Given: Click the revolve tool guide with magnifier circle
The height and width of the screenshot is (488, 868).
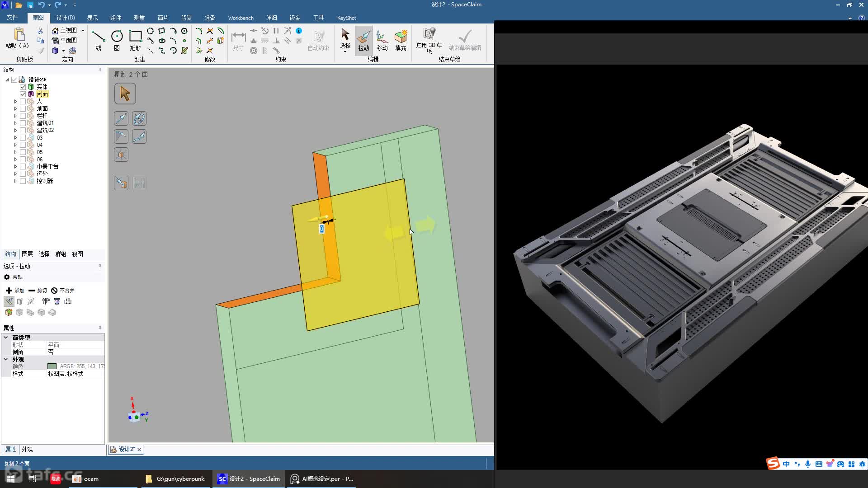Looking at the screenshot, I should coord(139,118).
